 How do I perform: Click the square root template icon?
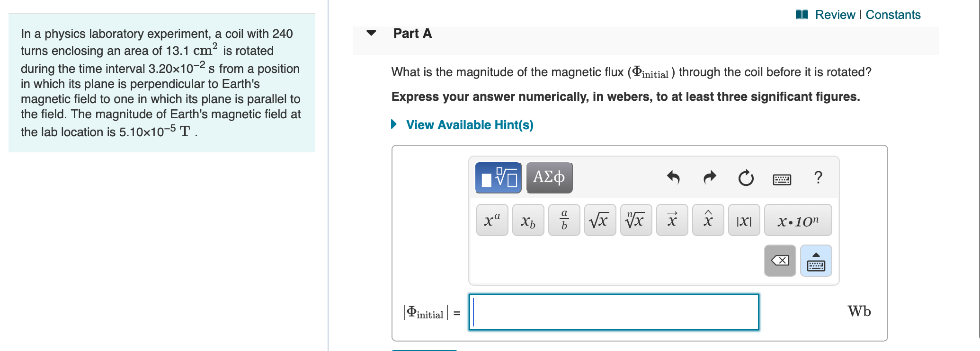[600, 219]
